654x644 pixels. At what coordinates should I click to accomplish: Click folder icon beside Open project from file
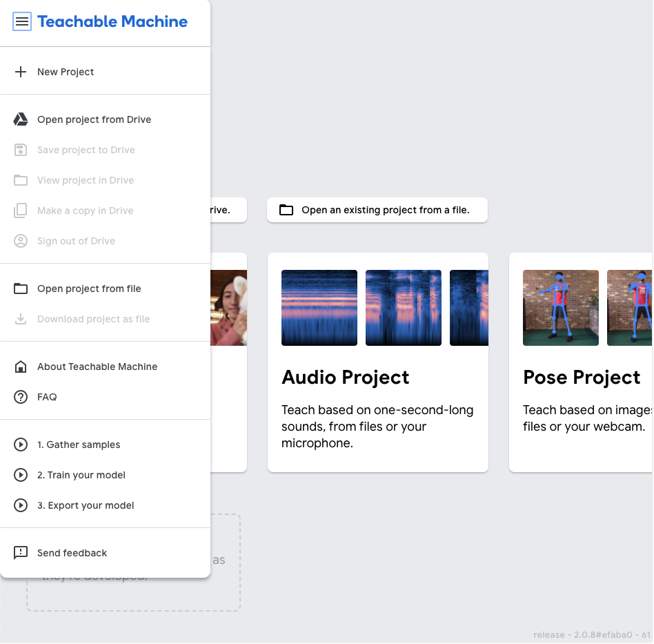coord(21,289)
